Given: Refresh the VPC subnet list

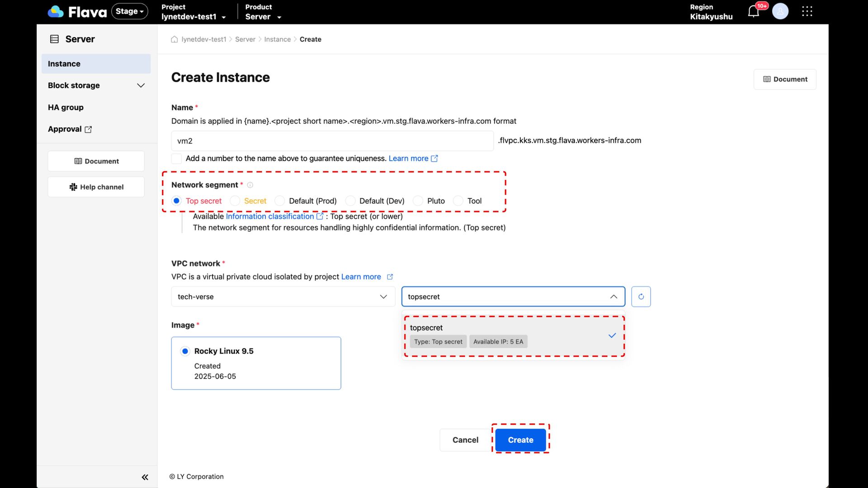Looking at the screenshot, I should pyautogui.click(x=641, y=297).
